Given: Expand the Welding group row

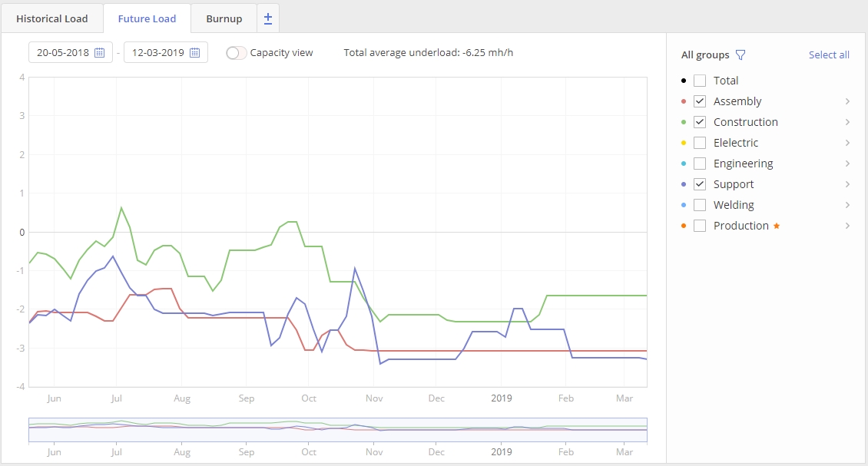Looking at the screenshot, I should click(848, 204).
